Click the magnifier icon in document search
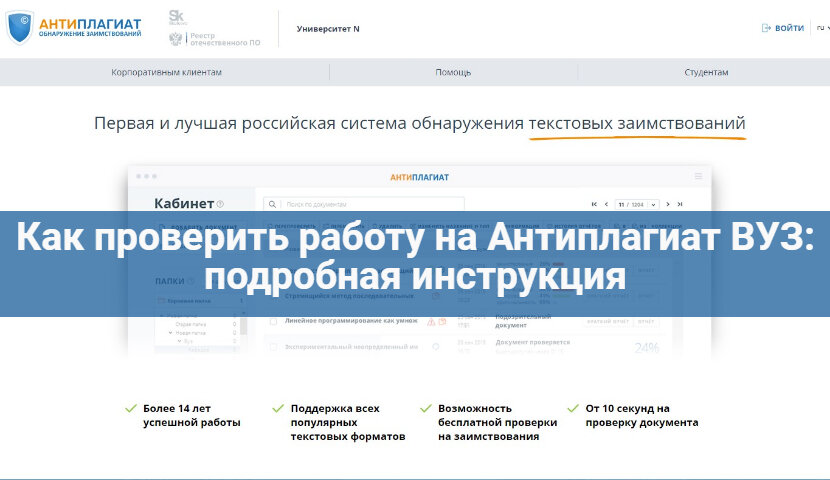This screenshot has width=830, height=480. (272, 204)
